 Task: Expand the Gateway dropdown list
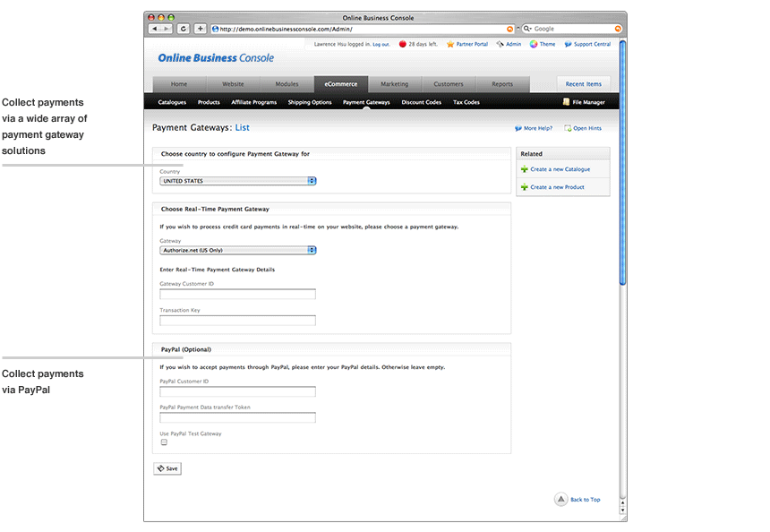coord(238,250)
